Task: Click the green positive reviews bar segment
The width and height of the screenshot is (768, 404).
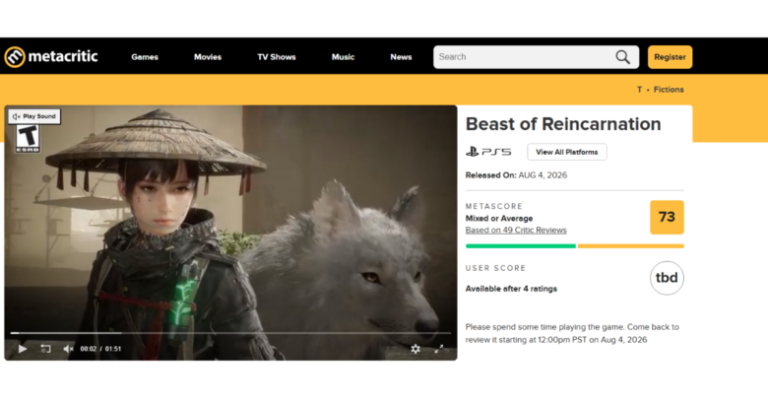Action: pyautogui.click(x=521, y=246)
